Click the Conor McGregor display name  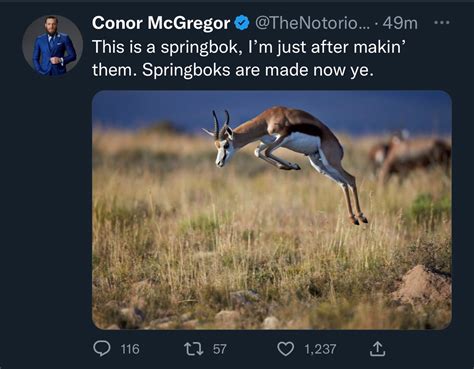[x=161, y=23]
